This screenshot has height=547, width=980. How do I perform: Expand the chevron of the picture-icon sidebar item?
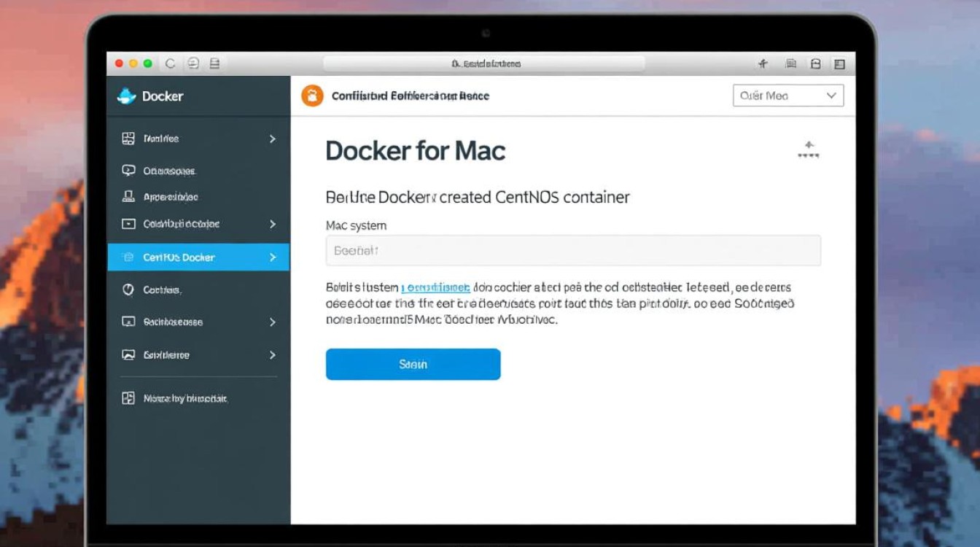click(x=273, y=355)
